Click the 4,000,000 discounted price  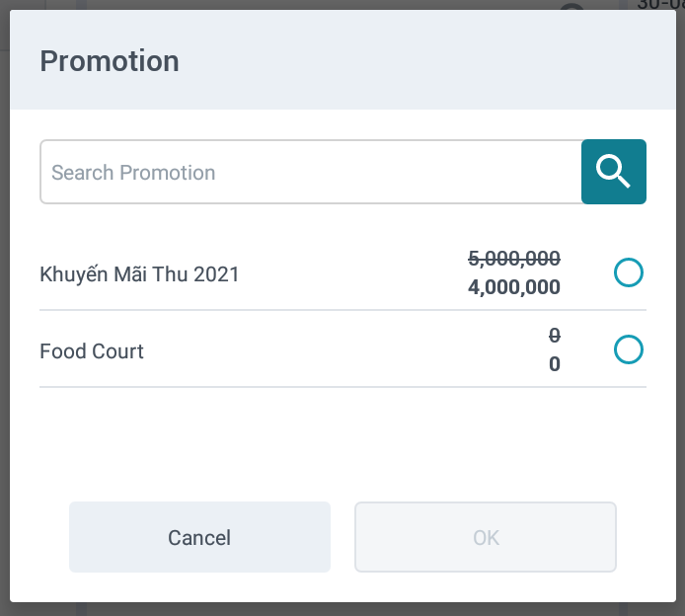(513, 288)
